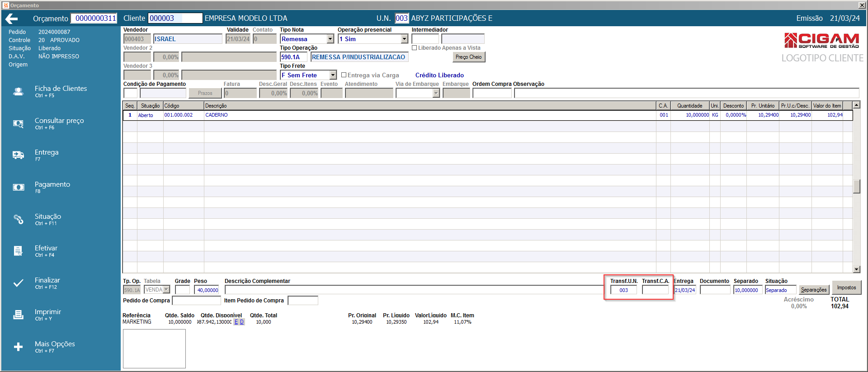
Task: Click the Imprimir printer icon
Action: pos(18,315)
